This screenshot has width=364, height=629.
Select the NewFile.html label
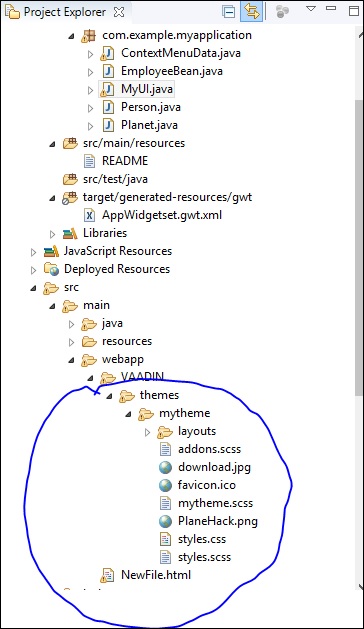156,575
